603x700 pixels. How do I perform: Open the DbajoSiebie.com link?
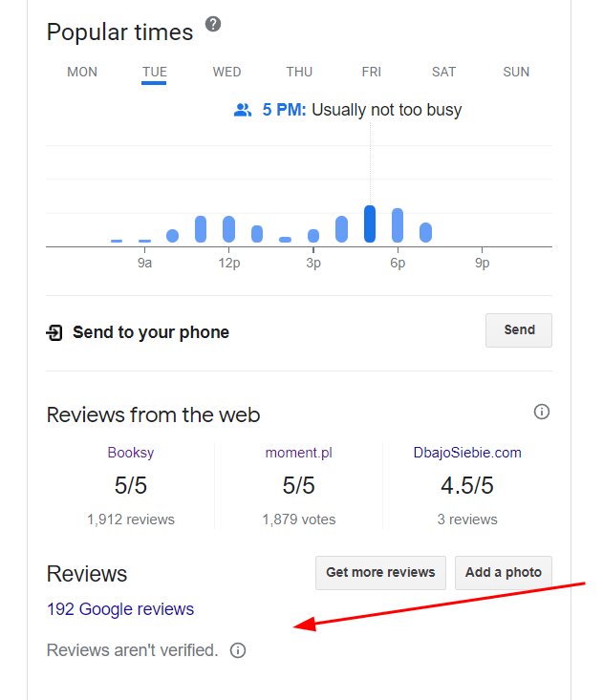pyautogui.click(x=467, y=453)
